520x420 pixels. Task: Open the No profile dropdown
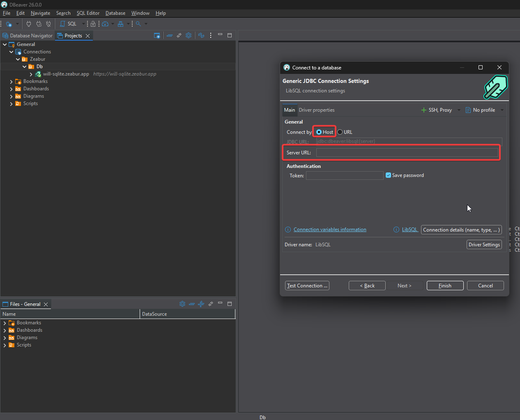click(x=485, y=110)
